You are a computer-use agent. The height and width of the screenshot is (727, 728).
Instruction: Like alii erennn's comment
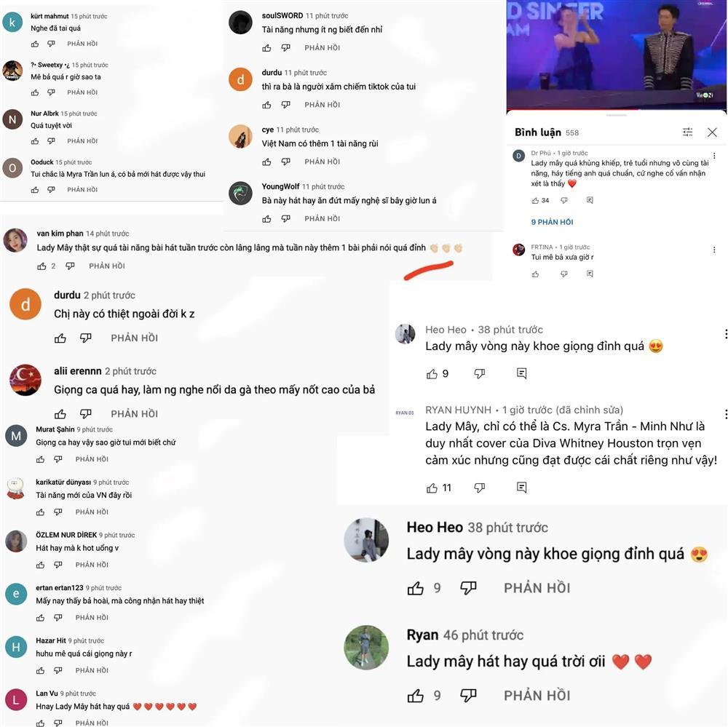(x=60, y=413)
